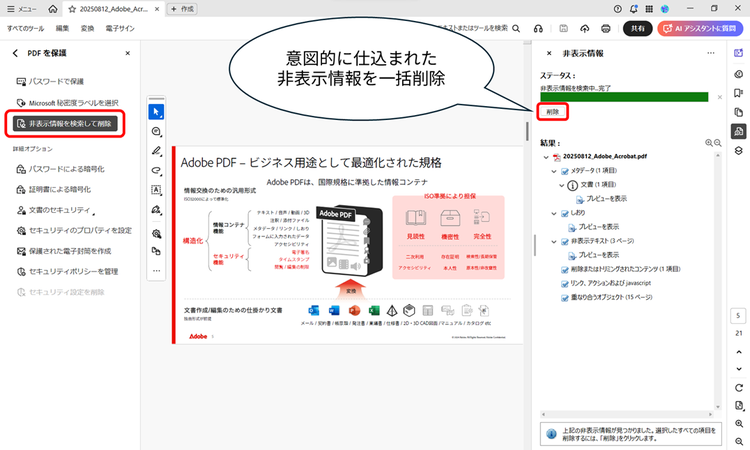Select パスワードで保護 option
This screenshot has width=750, height=450.
(50, 81)
